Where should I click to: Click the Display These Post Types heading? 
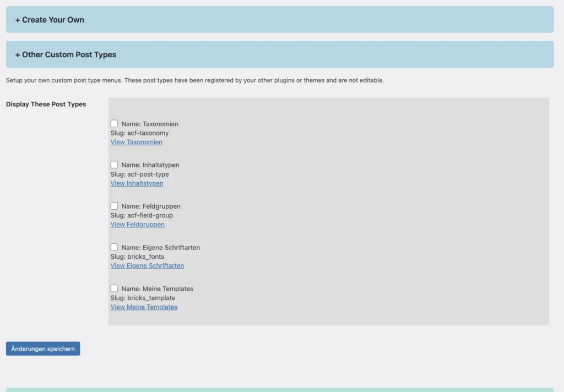[46, 104]
